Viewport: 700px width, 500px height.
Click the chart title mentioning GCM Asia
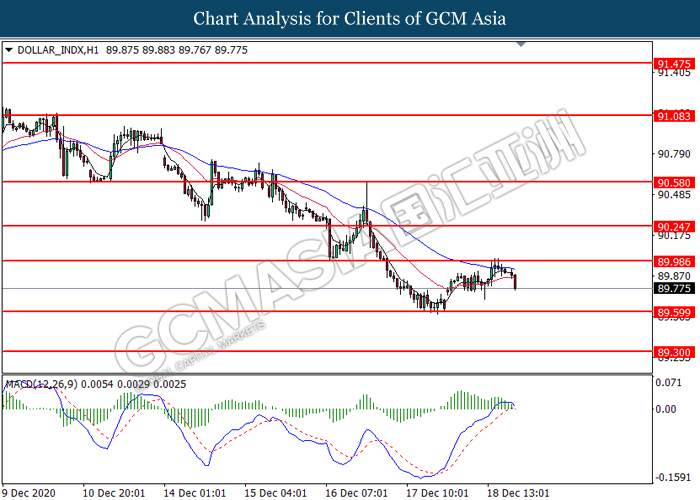click(x=349, y=18)
